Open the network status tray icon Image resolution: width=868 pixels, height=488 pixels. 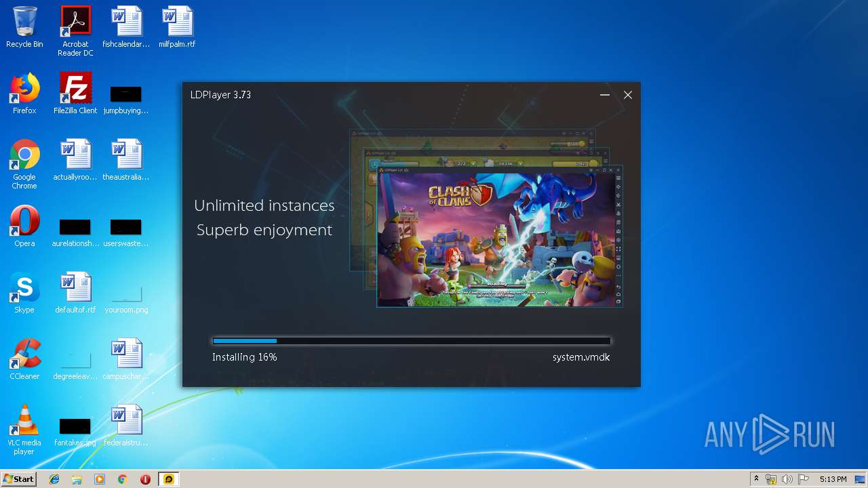click(771, 479)
